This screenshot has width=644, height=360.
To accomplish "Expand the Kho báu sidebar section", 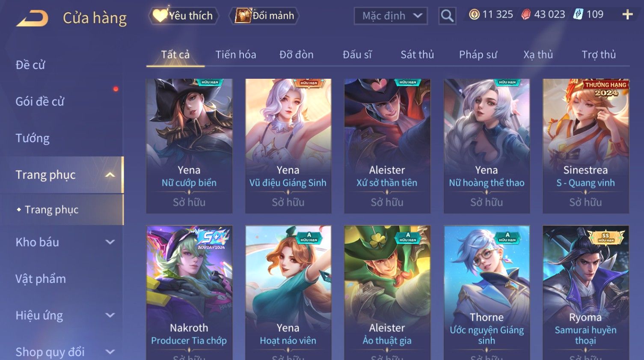I will [110, 242].
